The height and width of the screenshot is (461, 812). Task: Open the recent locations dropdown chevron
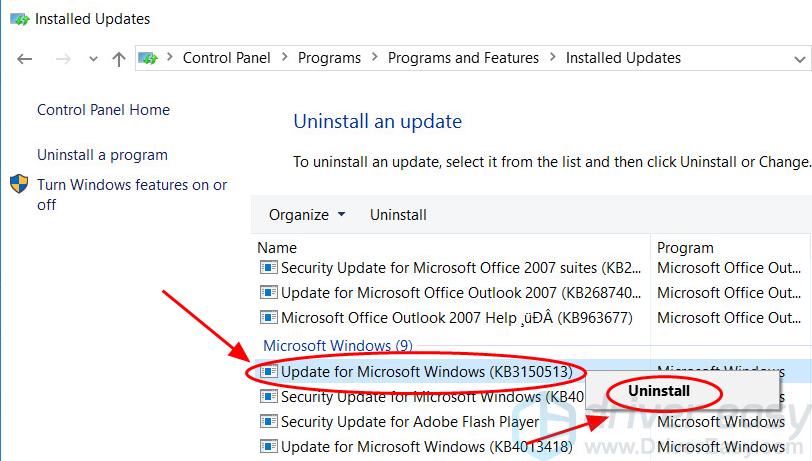coord(93,59)
